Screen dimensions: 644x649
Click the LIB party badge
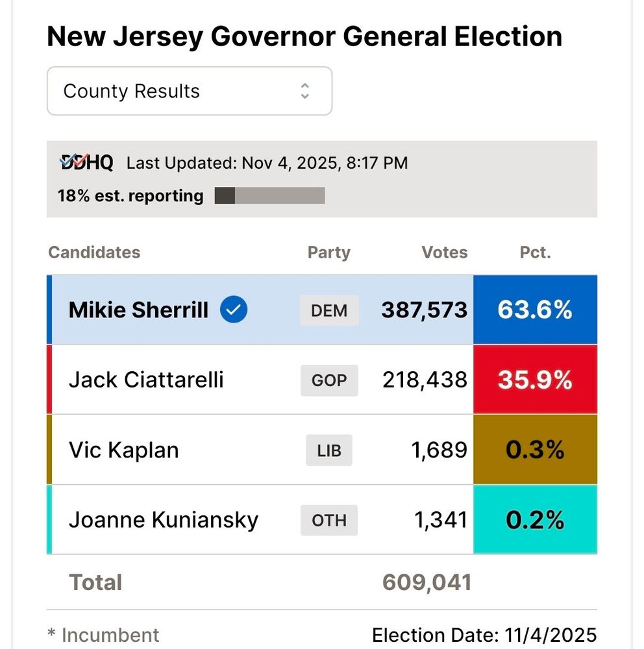(x=329, y=450)
